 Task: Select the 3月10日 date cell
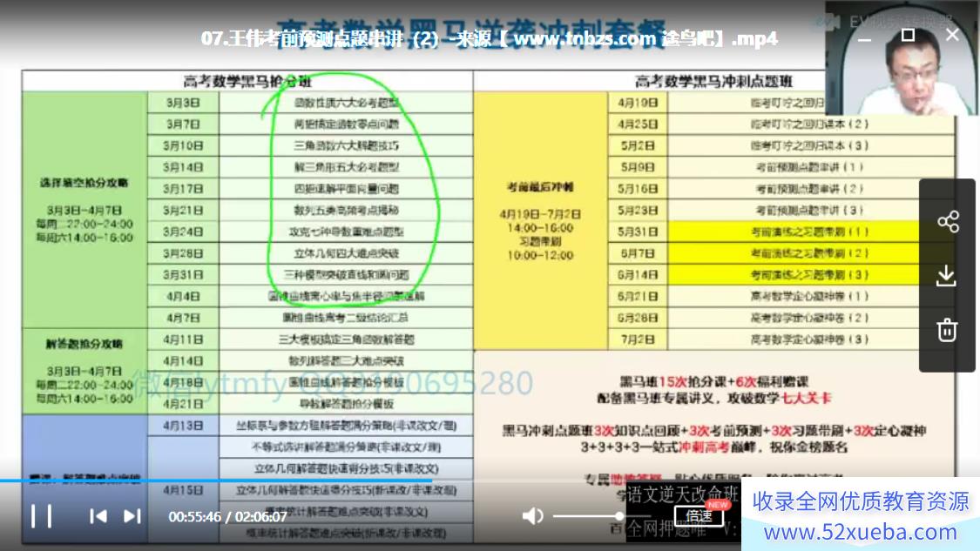coord(183,145)
